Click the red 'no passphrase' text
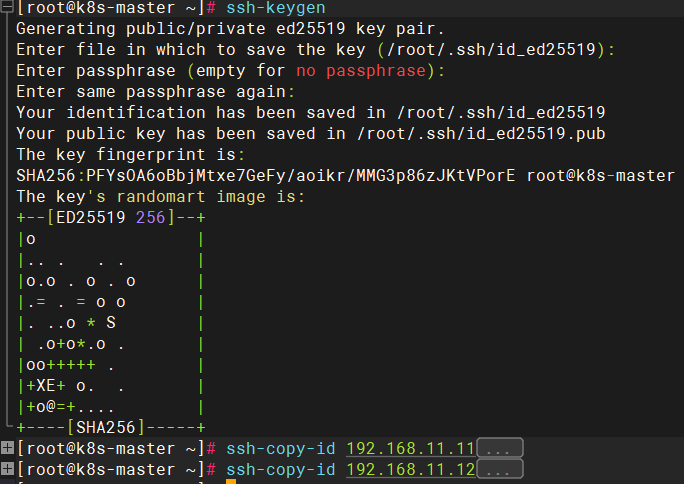The width and height of the screenshot is (684, 484). coord(361,71)
